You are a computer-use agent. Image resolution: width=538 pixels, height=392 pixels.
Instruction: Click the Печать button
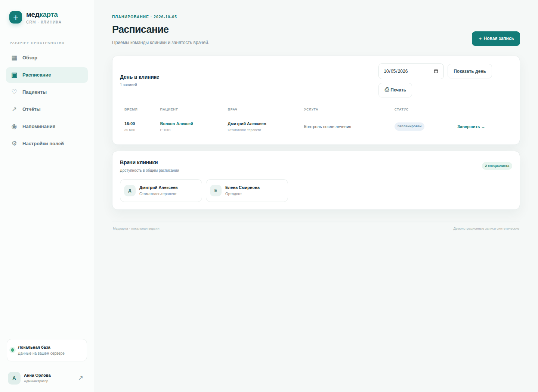tap(395, 90)
